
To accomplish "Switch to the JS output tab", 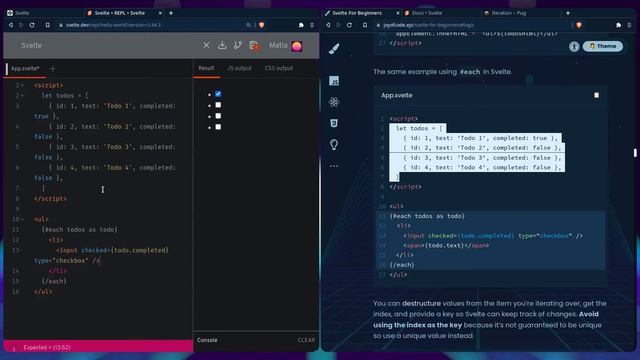I will coord(239,68).
